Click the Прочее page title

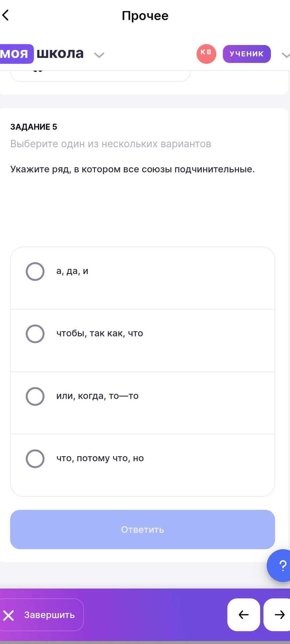[x=145, y=15]
